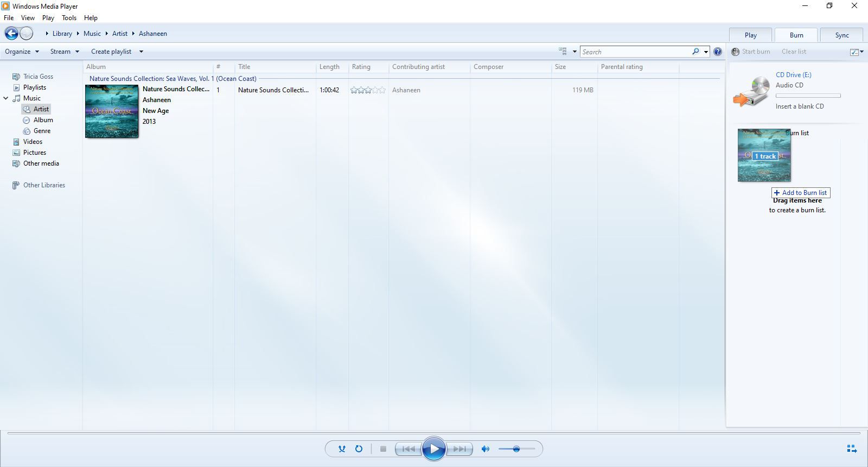This screenshot has width=868, height=467.
Task: Click the CD Drive burn icon
Action: click(751, 91)
